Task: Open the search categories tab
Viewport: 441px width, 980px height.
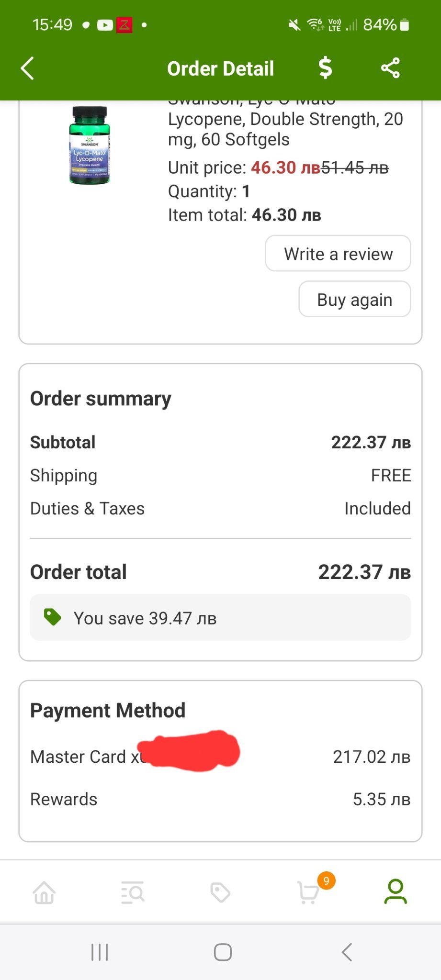Action: pyautogui.click(x=133, y=892)
